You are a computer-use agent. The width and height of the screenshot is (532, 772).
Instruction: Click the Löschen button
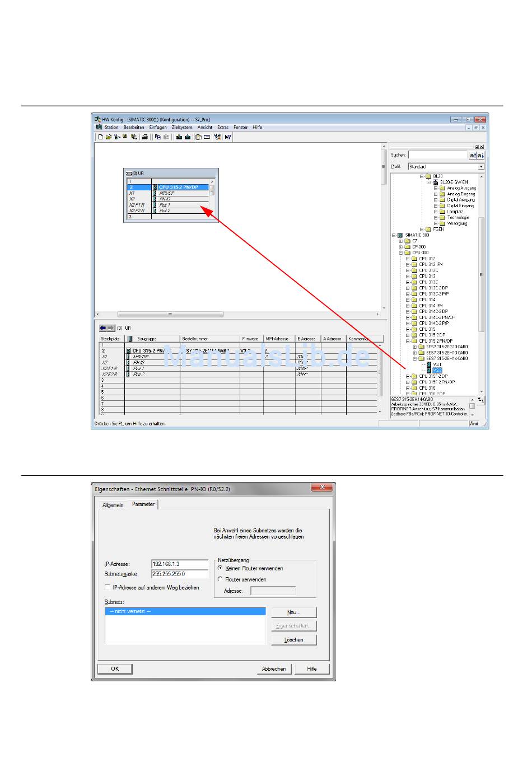[x=294, y=640]
